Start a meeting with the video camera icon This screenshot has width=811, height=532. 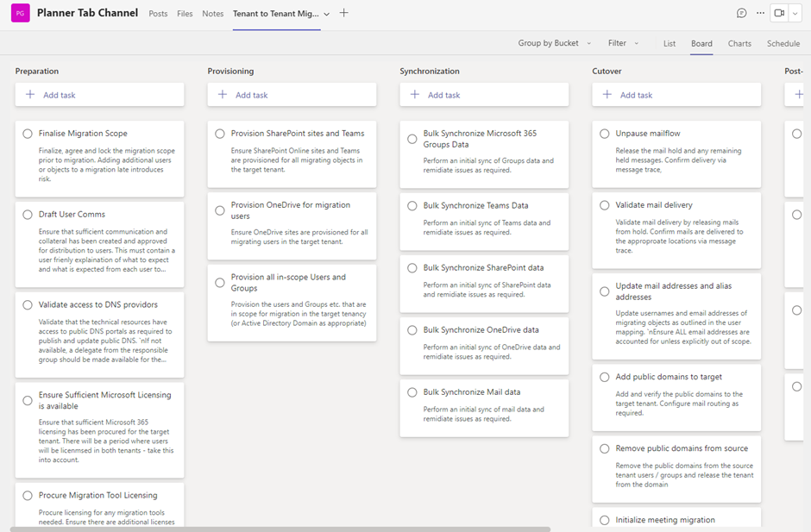point(779,13)
